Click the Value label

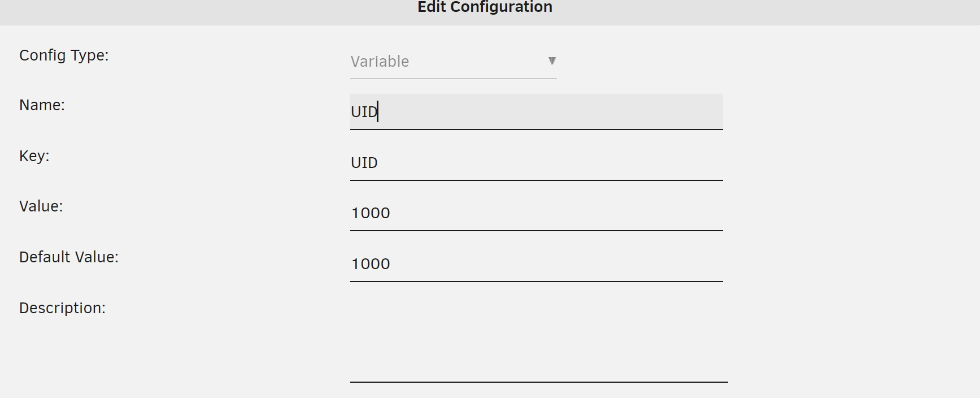click(x=41, y=206)
